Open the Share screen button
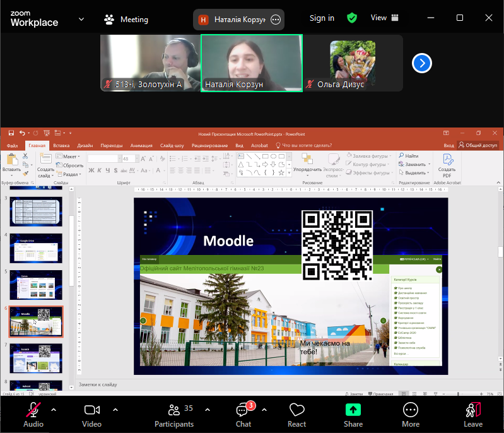Image resolution: width=504 pixels, height=433 pixels. tap(353, 414)
